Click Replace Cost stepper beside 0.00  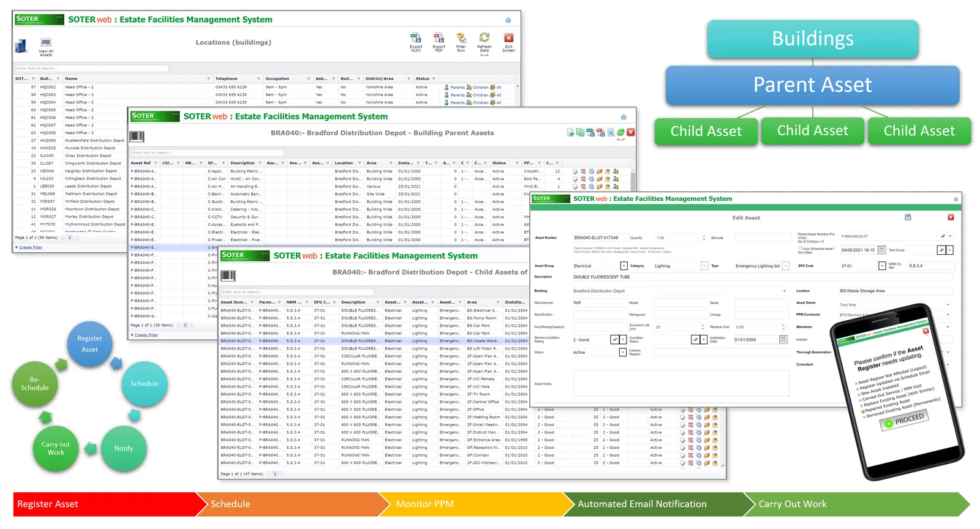[783, 327]
